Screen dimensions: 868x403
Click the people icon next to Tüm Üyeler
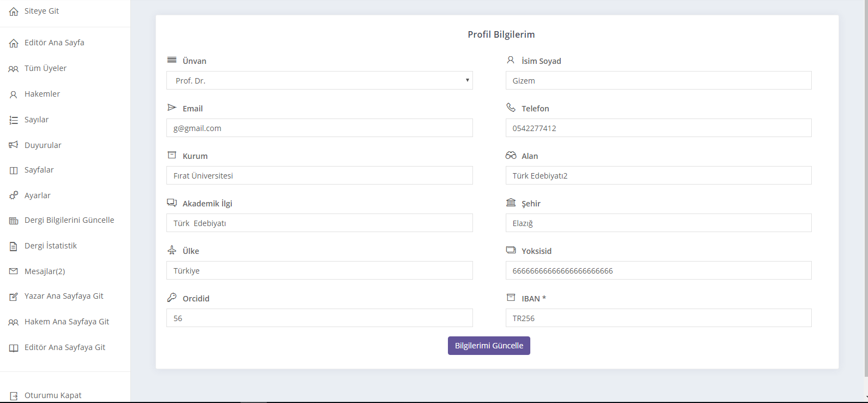pos(14,69)
